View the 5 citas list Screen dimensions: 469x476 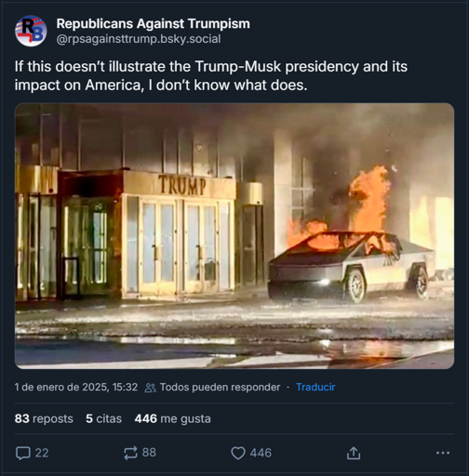pos(103,418)
